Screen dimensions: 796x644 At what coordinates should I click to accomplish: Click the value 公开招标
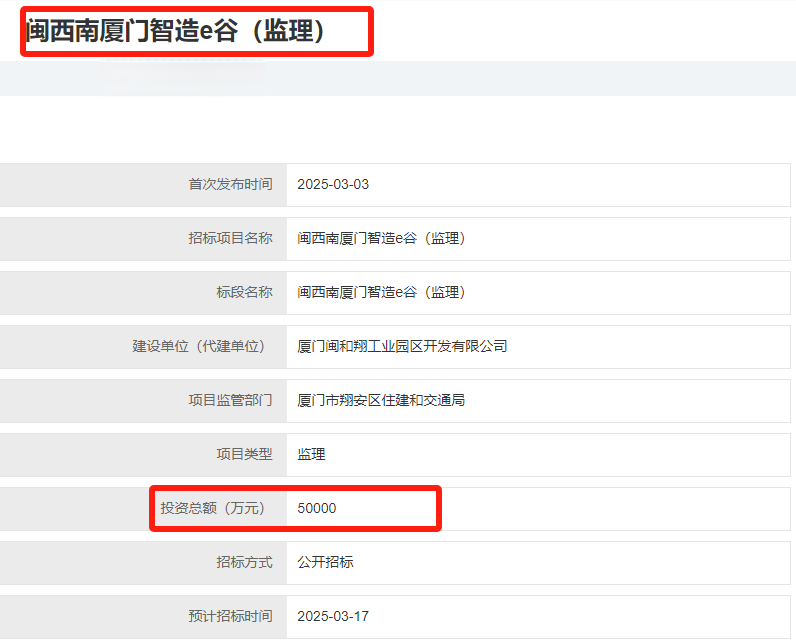325,562
